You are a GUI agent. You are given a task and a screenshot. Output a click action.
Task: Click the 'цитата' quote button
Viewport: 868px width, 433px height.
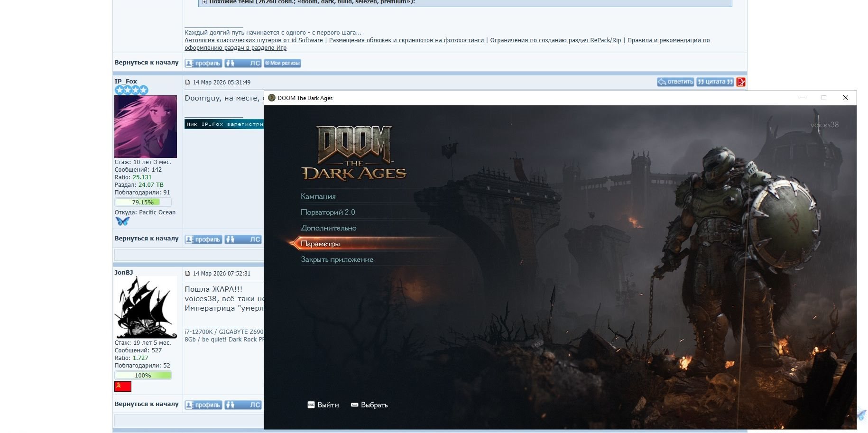click(715, 82)
